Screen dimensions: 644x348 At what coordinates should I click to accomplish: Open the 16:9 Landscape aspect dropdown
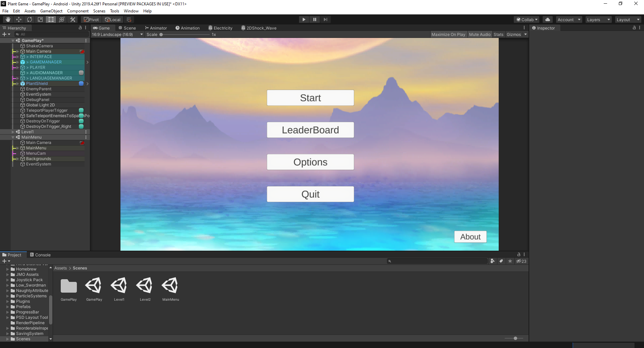point(117,35)
